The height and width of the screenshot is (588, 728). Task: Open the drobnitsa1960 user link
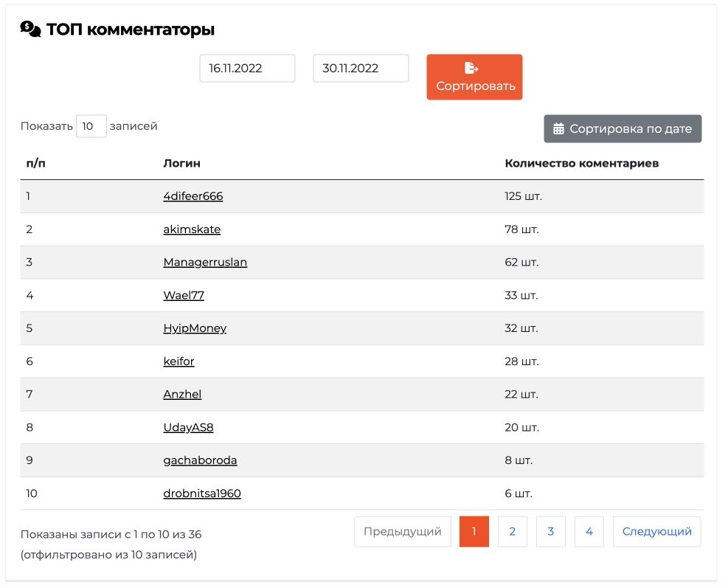click(x=202, y=494)
